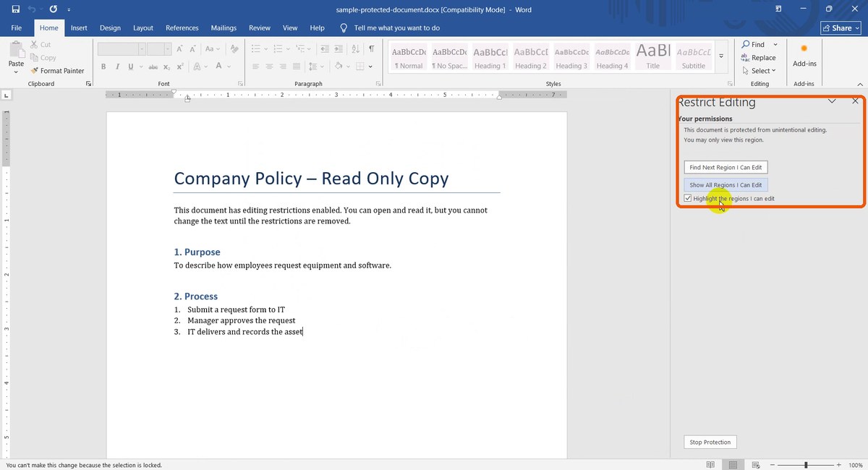Switch to the Review tab

click(x=260, y=28)
